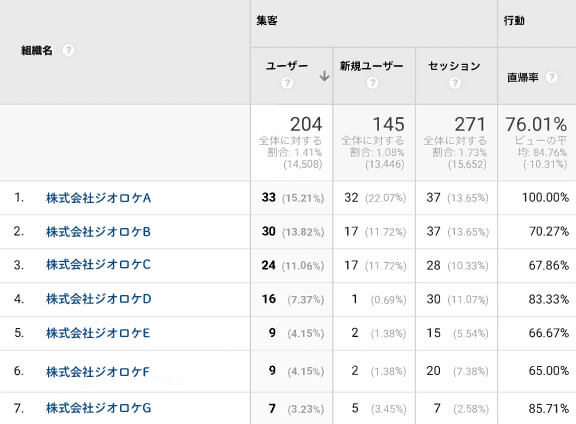
Task: Click new users 5 in ジオロケG row
Action: (x=355, y=408)
